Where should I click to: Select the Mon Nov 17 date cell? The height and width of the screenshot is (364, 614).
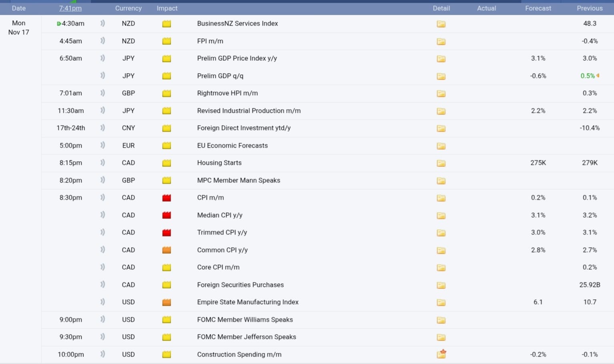point(19,28)
